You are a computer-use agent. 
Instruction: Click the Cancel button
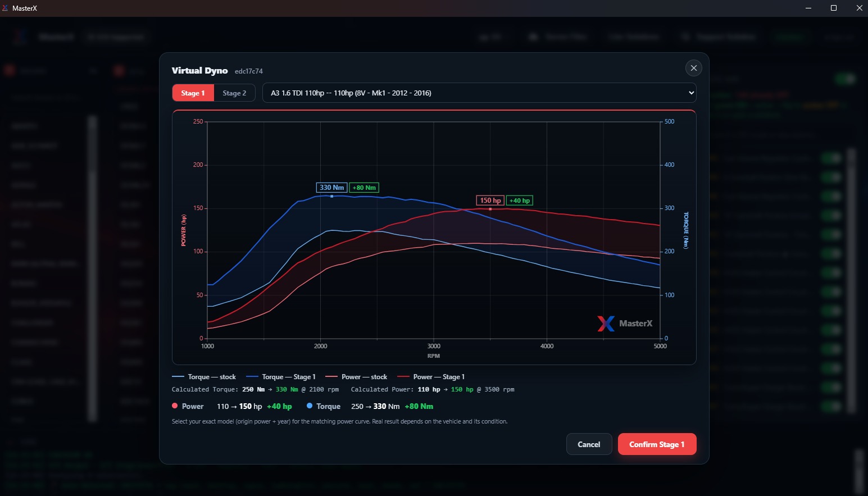tap(589, 444)
